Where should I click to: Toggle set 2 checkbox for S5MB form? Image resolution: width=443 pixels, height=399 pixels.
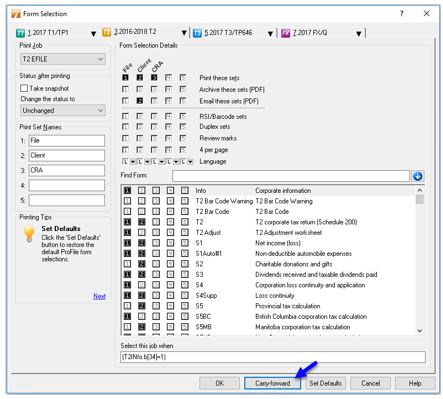click(x=142, y=327)
